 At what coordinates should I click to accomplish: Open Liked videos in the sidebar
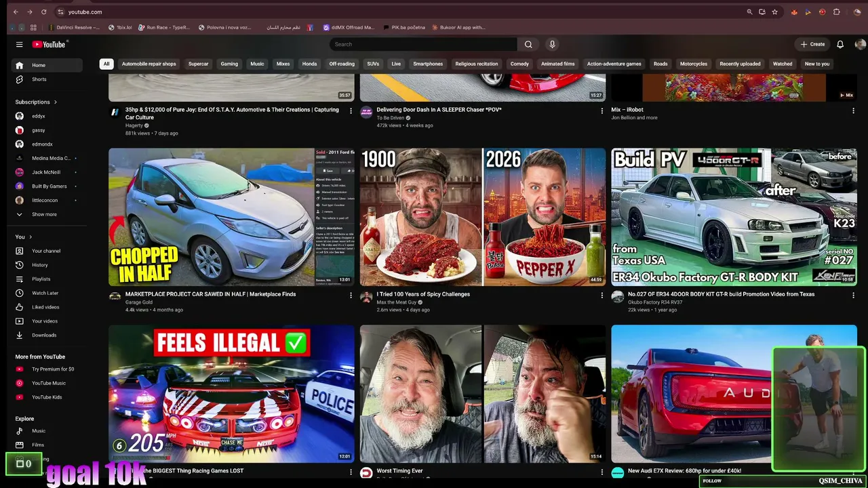click(x=47, y=307)
